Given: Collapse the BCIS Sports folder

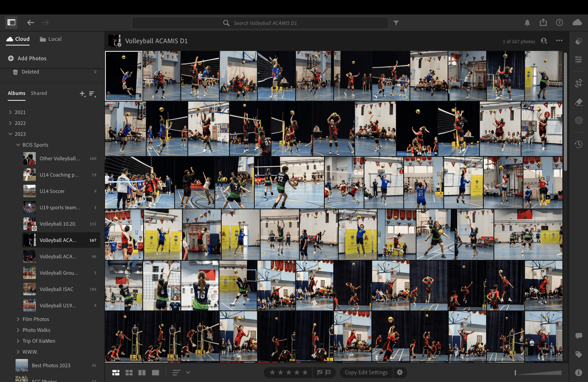Looking at the screenshot, I should pyautogui.click(x=18, y=145).
